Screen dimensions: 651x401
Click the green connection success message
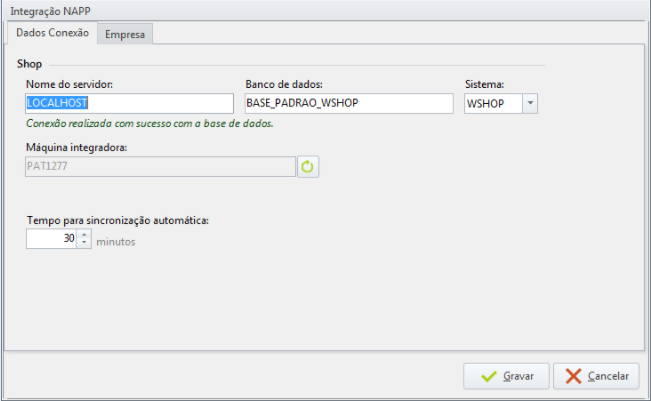point(149,123)
